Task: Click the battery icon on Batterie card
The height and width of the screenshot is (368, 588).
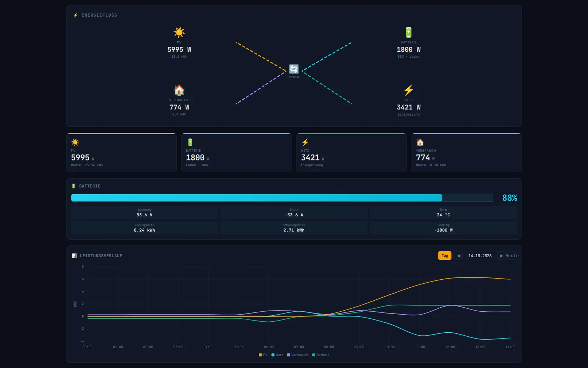Action: tap(190, 142)
